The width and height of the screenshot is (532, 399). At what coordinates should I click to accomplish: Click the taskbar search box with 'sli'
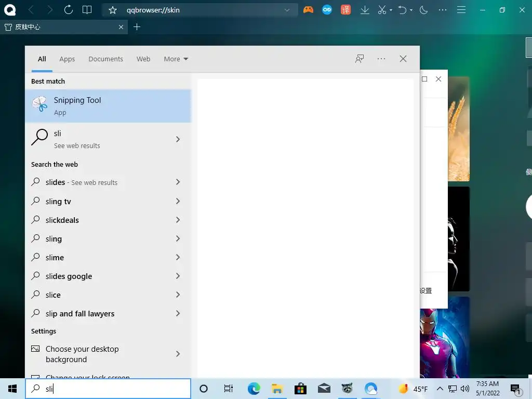(108, 389)
